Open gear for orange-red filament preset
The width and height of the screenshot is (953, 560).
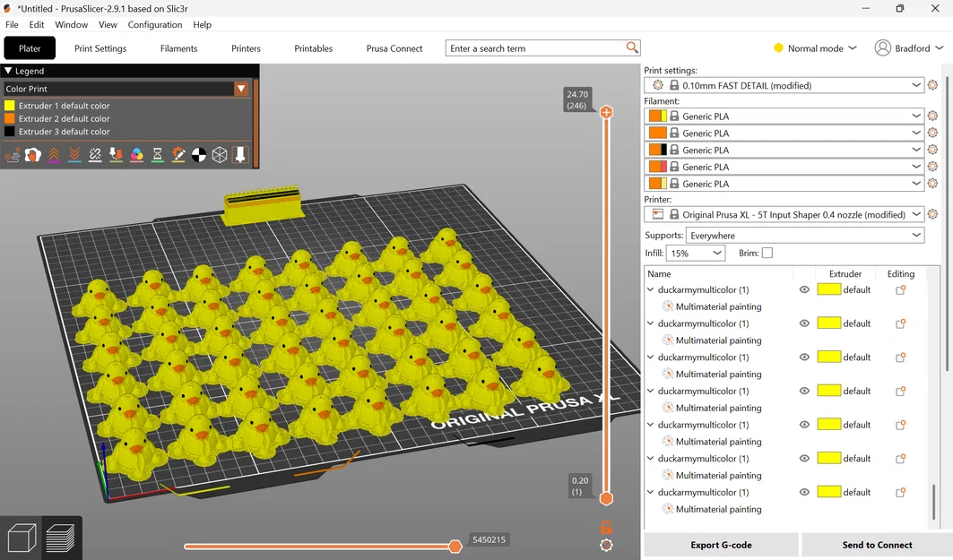click(x=933, y=167)
